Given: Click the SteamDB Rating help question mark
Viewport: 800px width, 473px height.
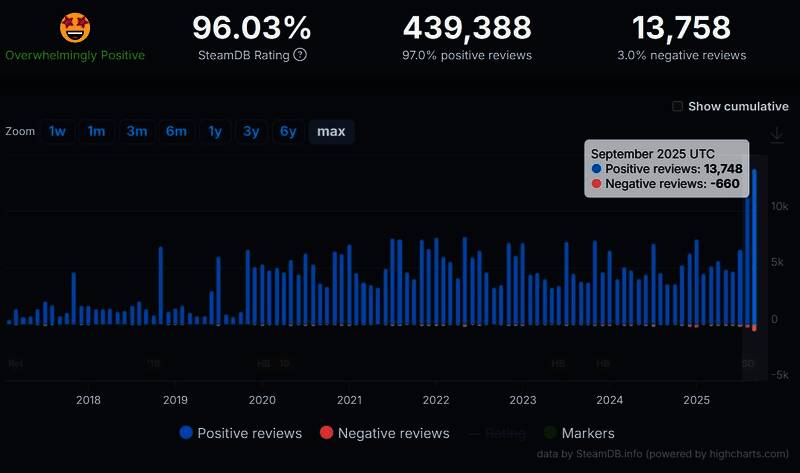Looking at the screenshot, I should 300,55.
